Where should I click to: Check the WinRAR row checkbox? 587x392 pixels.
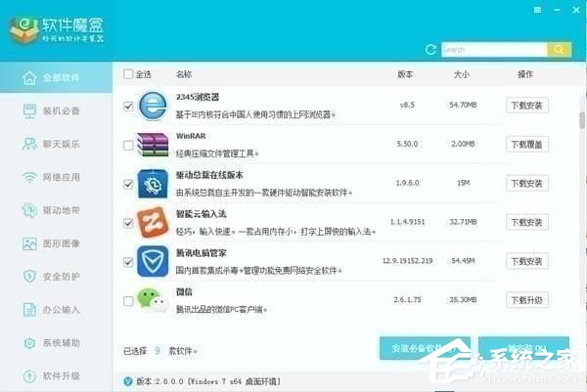(128, 145)
